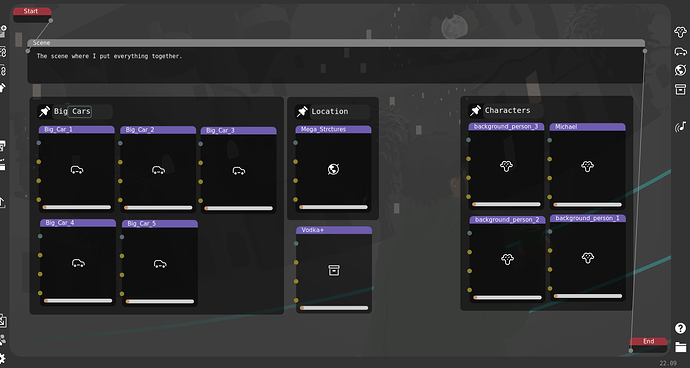Screen dimensions: 690x368
Task: Adjust the progress bar under Vodka+ node
Action: (x=334, y=308)
